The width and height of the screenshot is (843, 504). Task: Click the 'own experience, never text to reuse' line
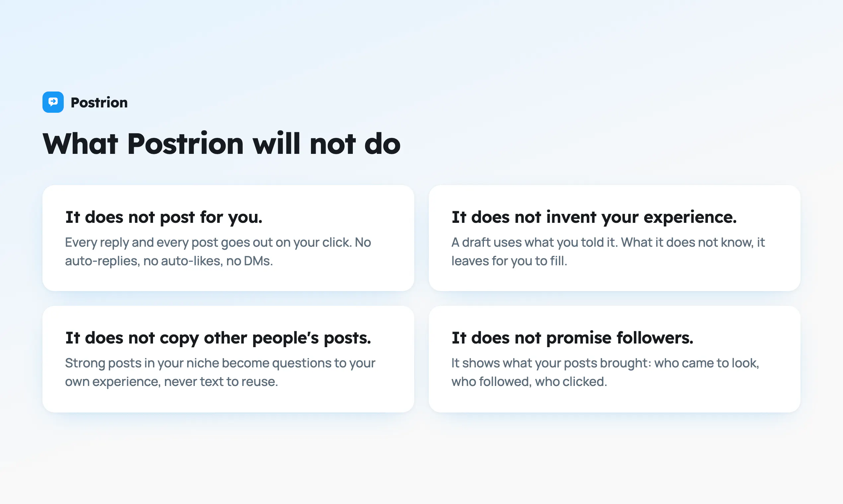pos(171,381)
